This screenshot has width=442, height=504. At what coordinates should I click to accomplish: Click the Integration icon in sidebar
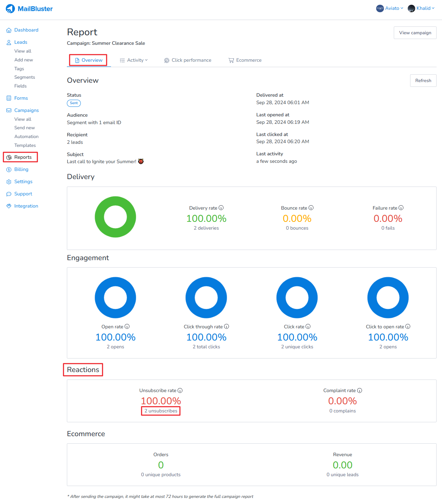(x=9, y=206)
